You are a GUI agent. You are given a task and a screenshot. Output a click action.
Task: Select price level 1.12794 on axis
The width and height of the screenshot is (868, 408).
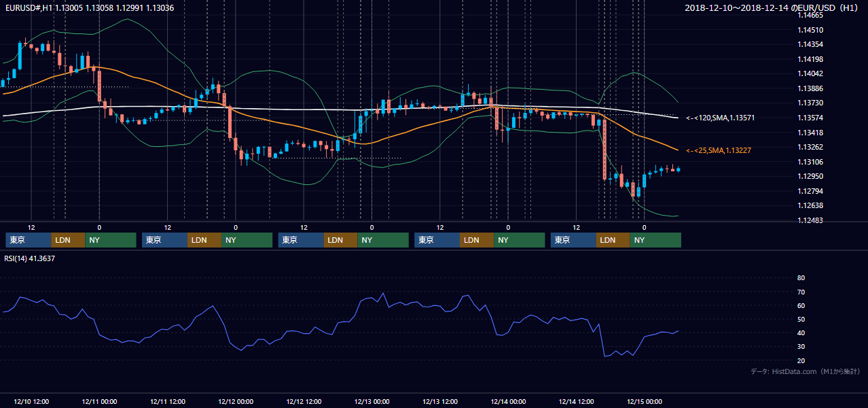[x=810, y=191]
